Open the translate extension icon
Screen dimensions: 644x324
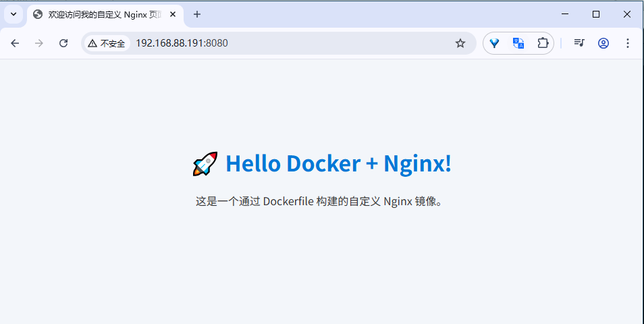pyautogui.click(x=518, y=43)
